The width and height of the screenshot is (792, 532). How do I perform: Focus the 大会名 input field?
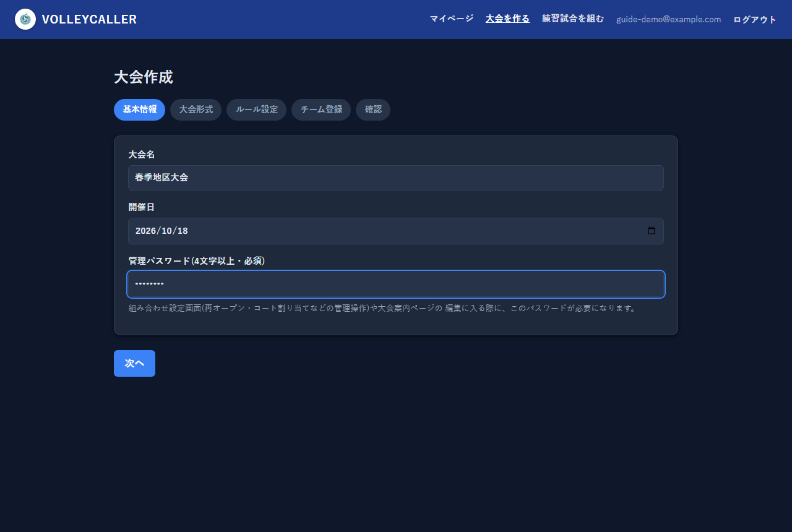[x=396, y=178]
